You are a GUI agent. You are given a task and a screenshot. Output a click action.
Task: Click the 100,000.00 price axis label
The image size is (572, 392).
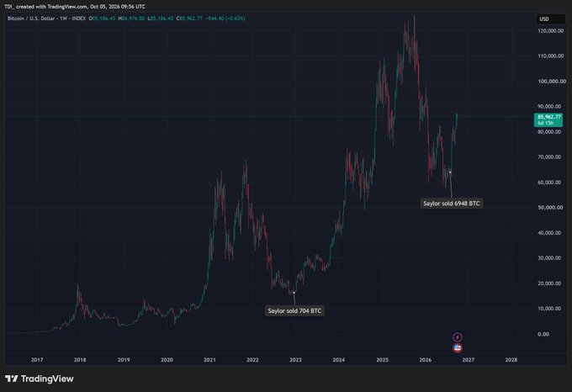[552, 81]
